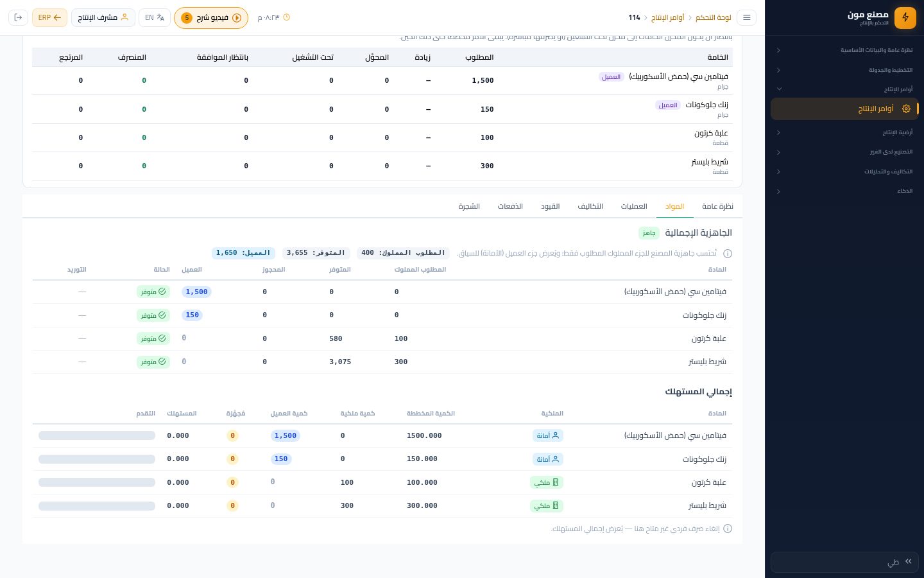Expand نظرة عامة والبيانات الأساسية sidebar section
Image resolution: width=924 pixels, height=578 pixels.
[x=844, y=50]
